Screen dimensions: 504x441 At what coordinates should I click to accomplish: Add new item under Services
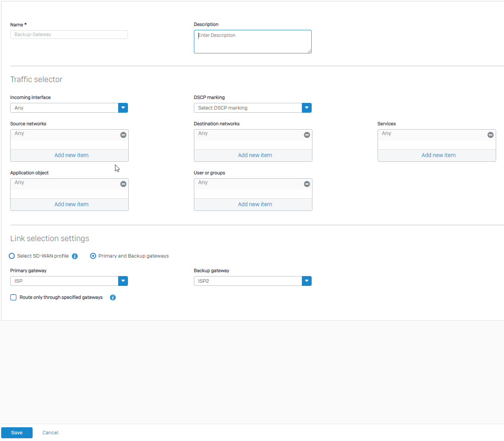pyautogui.click(x=438, y=155)
